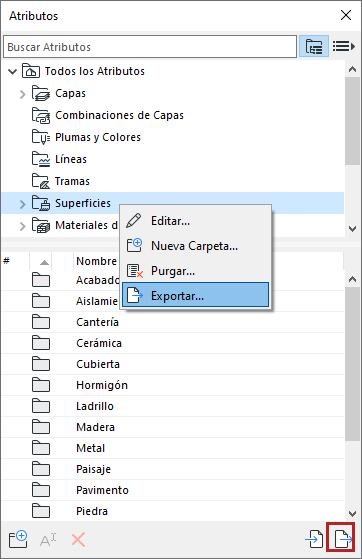Click the list scrollbar down arrow
The width and height of the screenshot is (362, 559).
(x=352, y=514)
